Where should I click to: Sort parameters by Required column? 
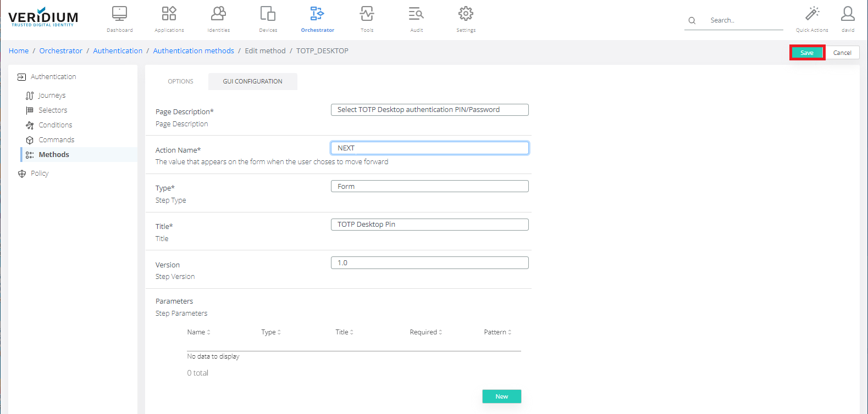click(x=425, y=332)
